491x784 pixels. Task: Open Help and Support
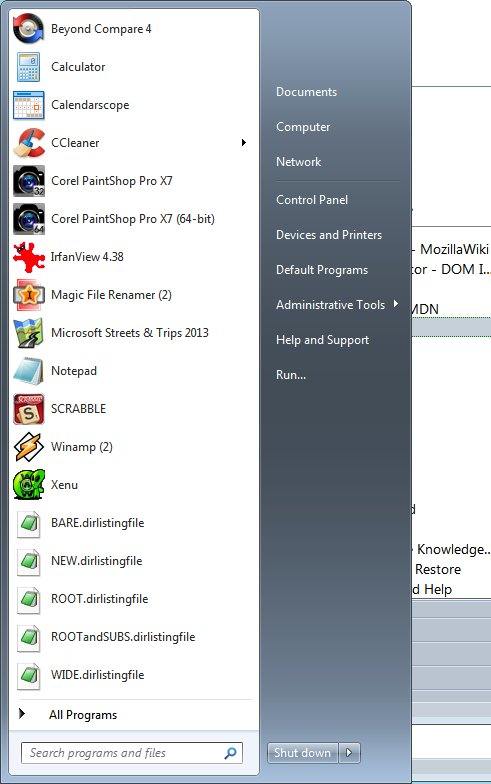322,340
